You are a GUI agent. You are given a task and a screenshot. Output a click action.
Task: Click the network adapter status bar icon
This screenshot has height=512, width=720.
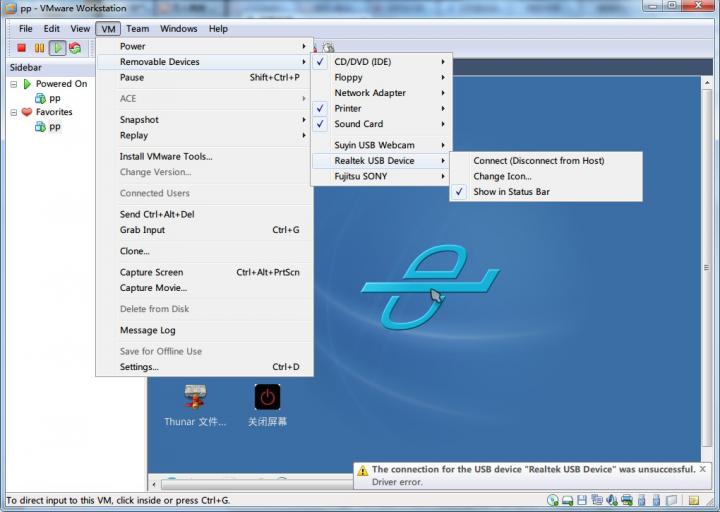pos(597,500)
